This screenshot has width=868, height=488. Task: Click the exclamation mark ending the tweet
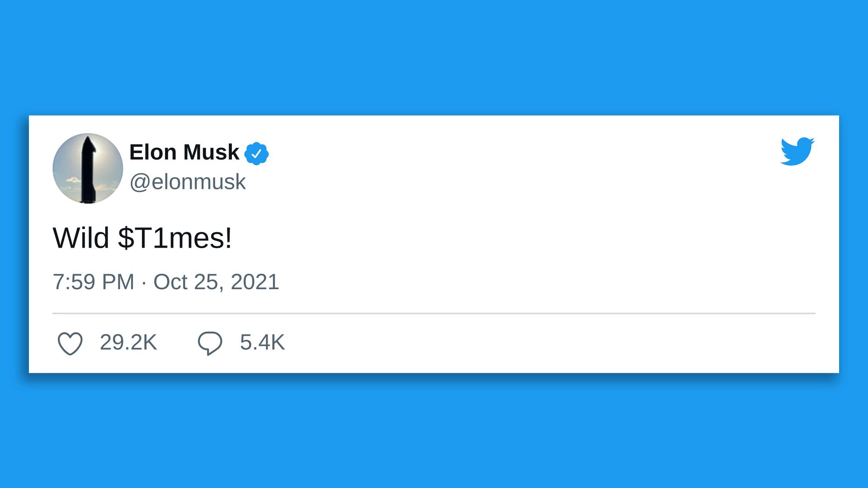click(228, 238)
